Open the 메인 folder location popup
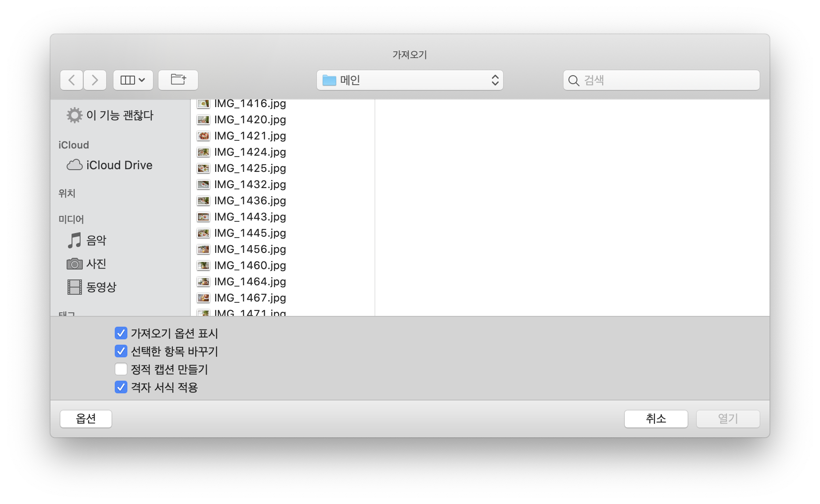The image size is (820, 504). 410,80
